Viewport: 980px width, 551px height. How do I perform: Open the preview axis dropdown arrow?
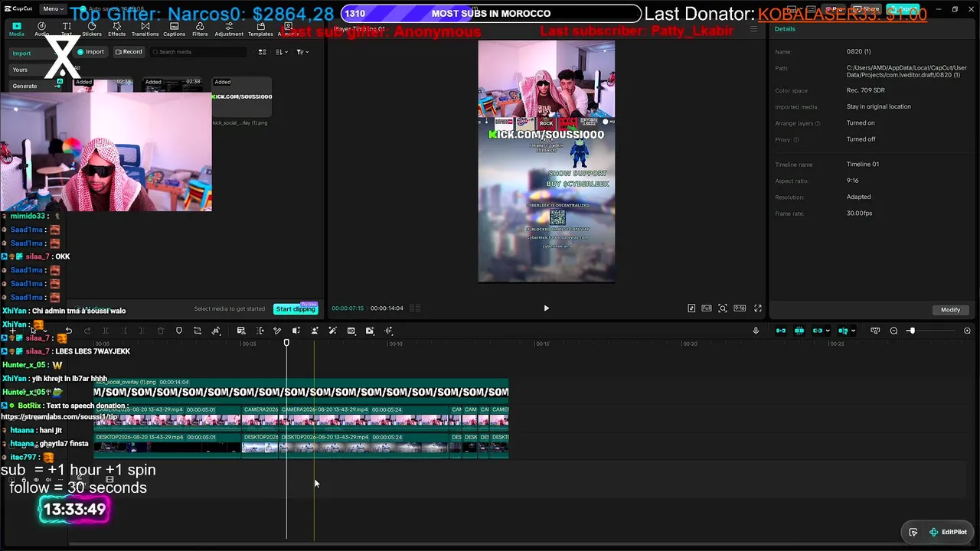[x=854, y=331]
